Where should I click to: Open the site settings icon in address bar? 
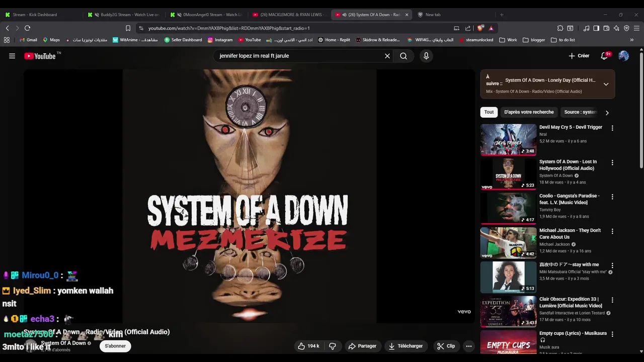pyautogui.click(x=141, y=28)
